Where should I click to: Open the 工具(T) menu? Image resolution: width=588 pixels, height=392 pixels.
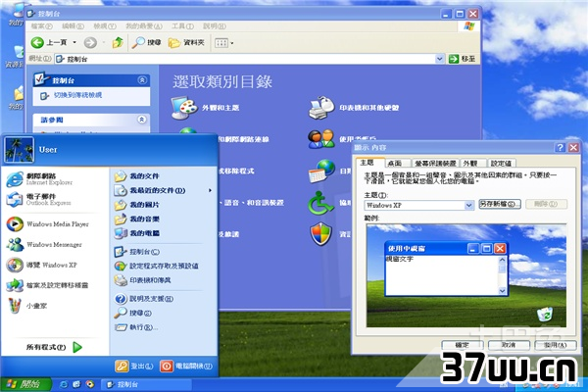pyautogui.click(x=182, y=26)
